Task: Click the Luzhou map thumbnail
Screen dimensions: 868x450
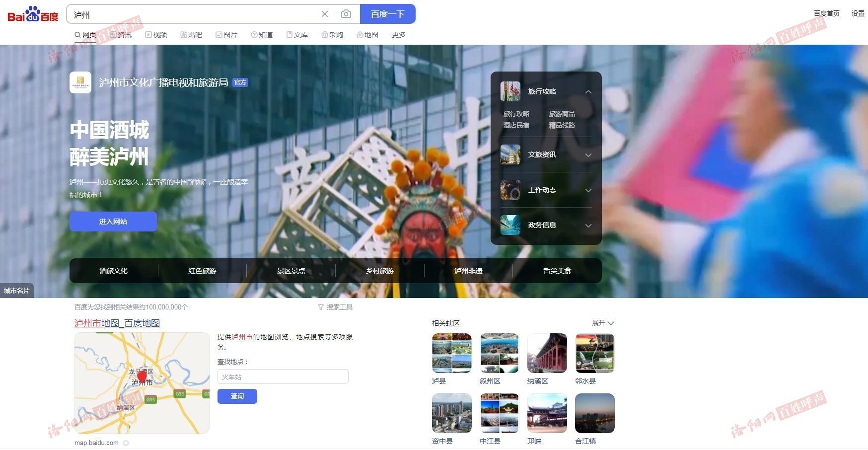Action: pos(142,383)
